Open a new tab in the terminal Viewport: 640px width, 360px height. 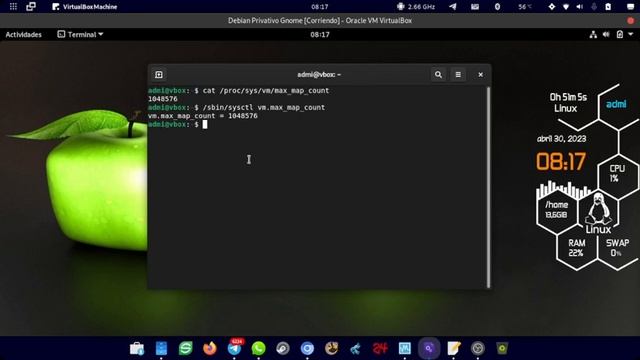pos(159,75)
